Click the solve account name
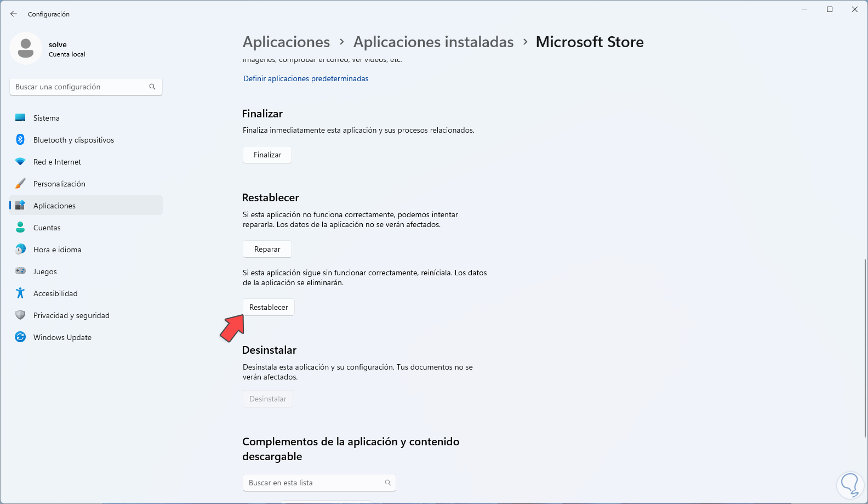 tap(58, 44)
